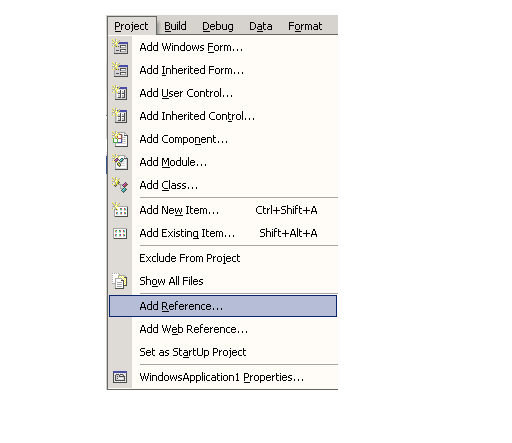Select Add Inherited Form entry
Screen dimensions: 512x443
pyautogui.click(x=223, y=70)
